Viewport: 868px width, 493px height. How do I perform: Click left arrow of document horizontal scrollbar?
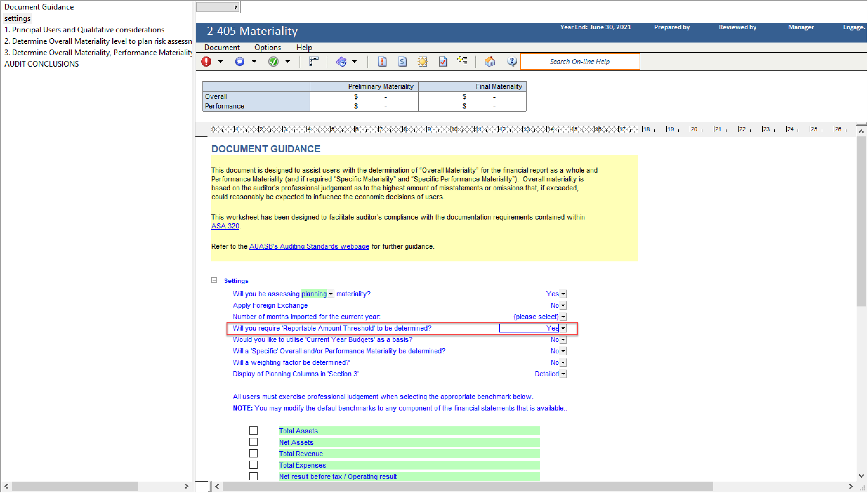(x=217, y=487)
